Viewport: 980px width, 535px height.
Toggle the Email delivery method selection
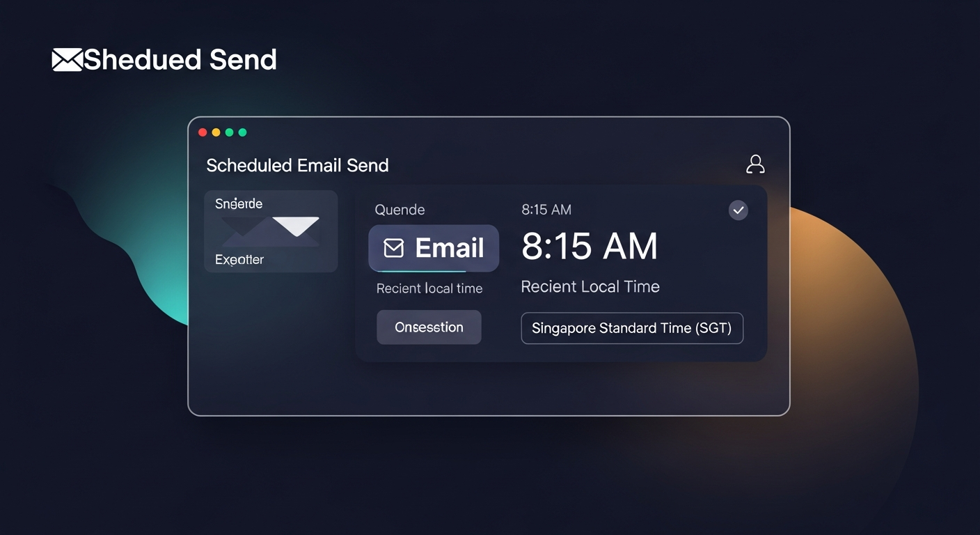tap(433, 248)
